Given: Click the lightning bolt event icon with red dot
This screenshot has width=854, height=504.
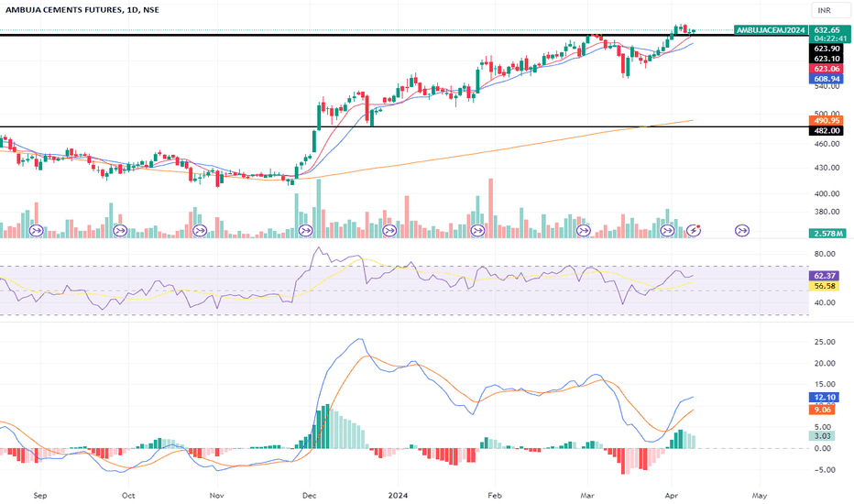Looking at the screenshot, I should (x=694, y=231).
